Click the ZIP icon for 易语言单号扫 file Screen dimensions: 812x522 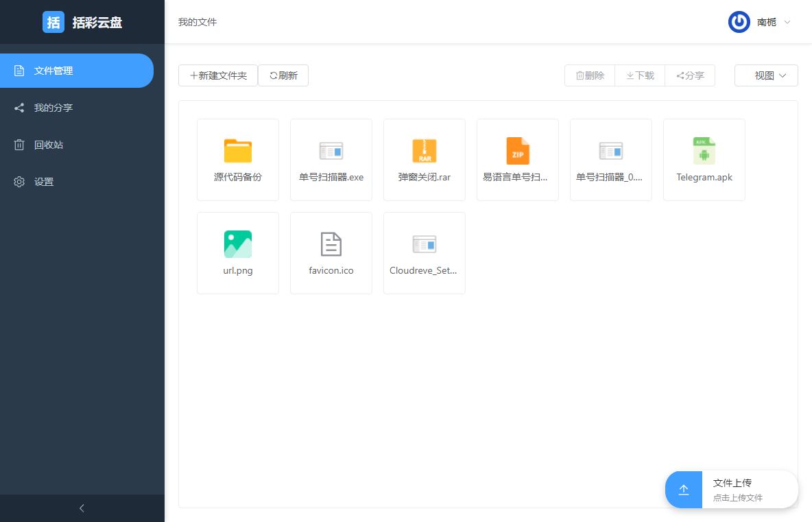click(517, 151)
